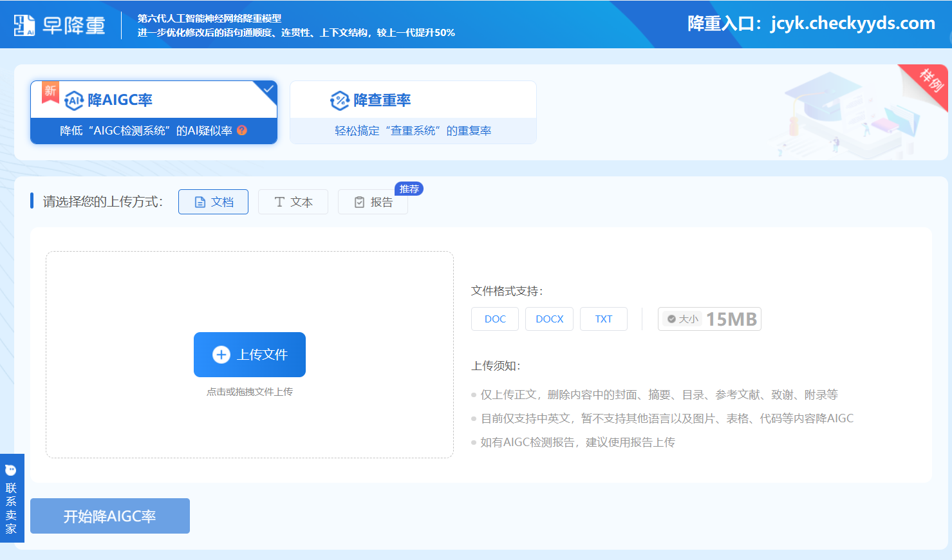Click the 开始降AIGC率 button

pos(110,516)
